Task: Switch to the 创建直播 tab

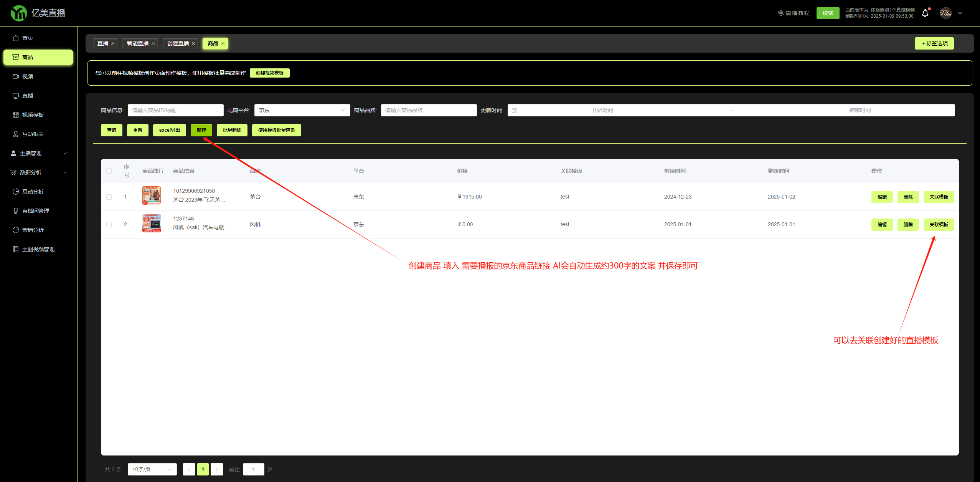Action: click(x=178, y=43)
